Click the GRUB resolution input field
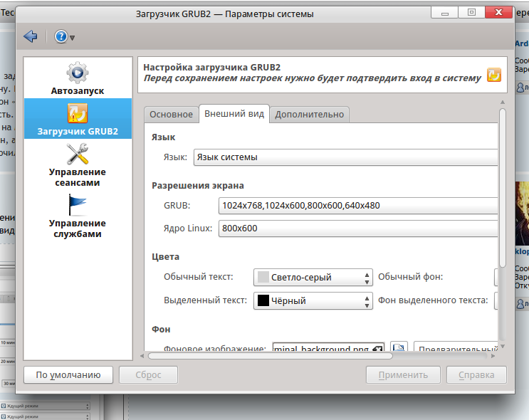Image resolution: width=529 pixels, height=420 pixels. click(358, 206)
